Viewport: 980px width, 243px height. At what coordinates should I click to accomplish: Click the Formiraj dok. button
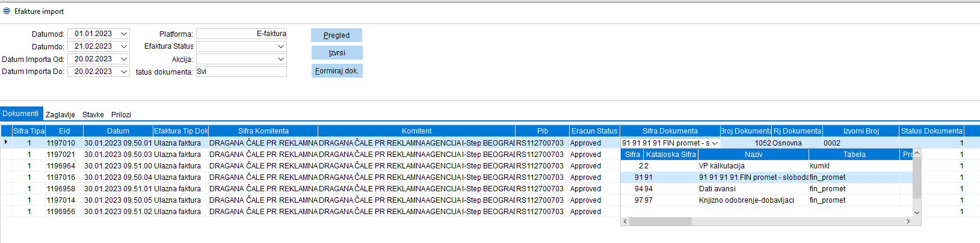click(337, 71)
